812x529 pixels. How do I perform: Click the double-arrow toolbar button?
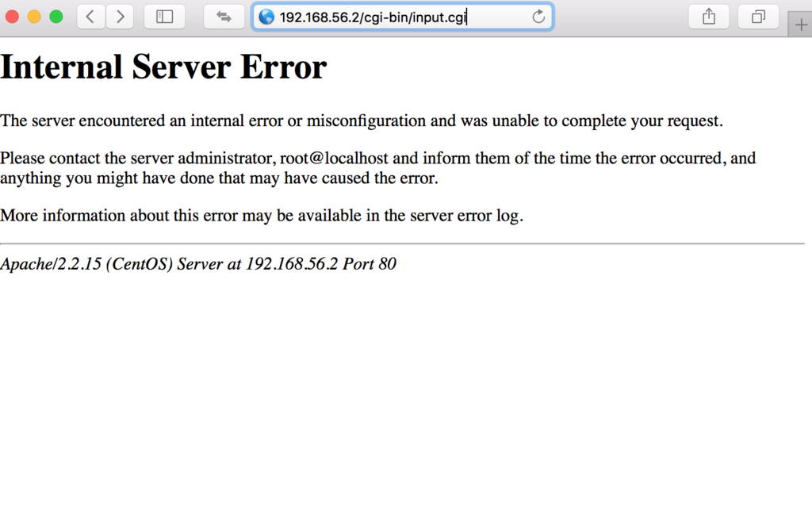pyautogui.click(x=224, y=17)
